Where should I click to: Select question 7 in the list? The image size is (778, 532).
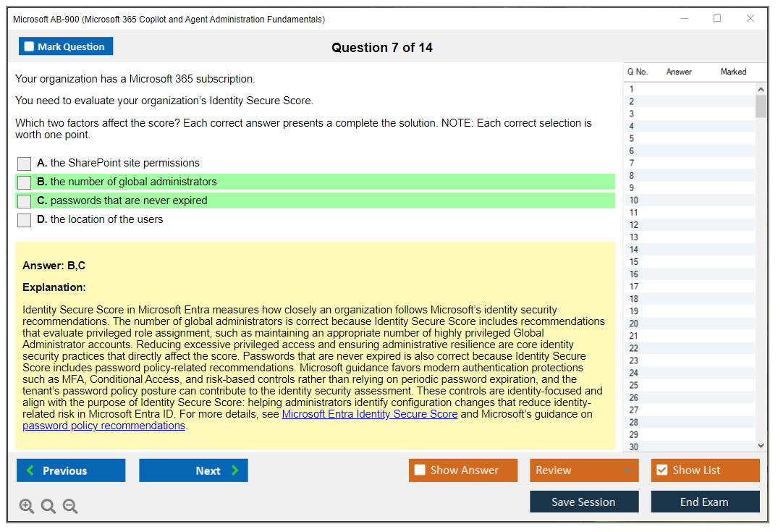[x=689, y=164]
